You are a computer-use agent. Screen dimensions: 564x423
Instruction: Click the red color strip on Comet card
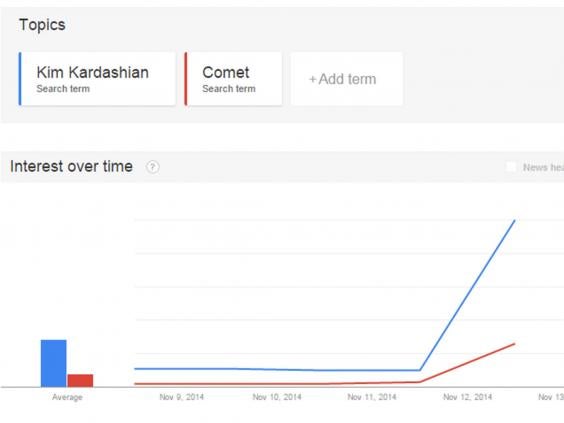pos(186,79)
